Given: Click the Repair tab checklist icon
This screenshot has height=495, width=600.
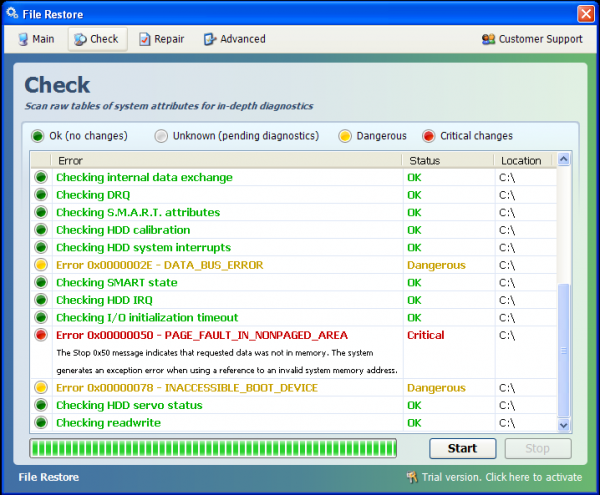Looking at the screenshot, I should coord(145,39).
